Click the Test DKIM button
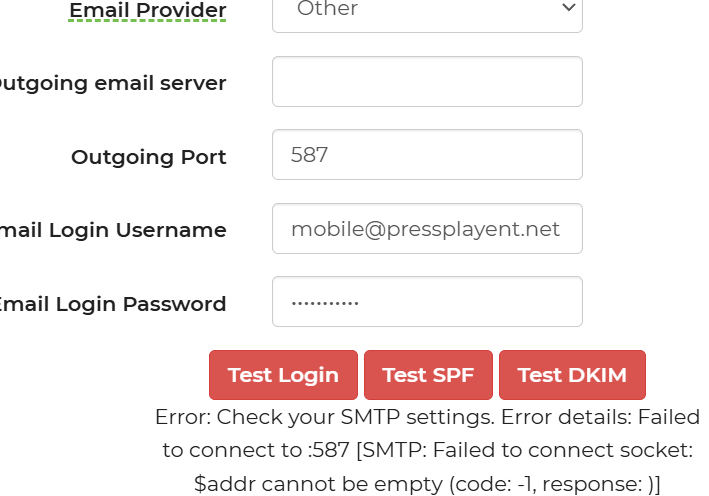Screen dimensions: 709x496 [x=572, y=375]
